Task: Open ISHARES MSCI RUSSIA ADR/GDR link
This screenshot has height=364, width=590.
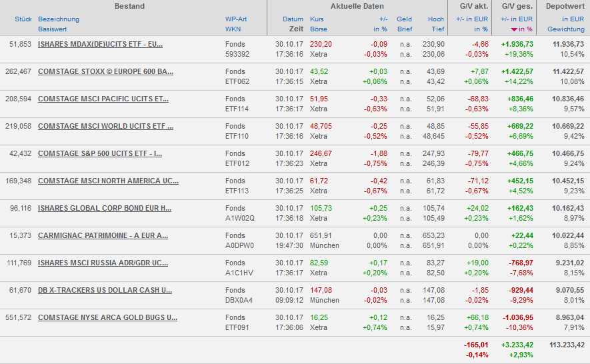Action: pos(103,263)
